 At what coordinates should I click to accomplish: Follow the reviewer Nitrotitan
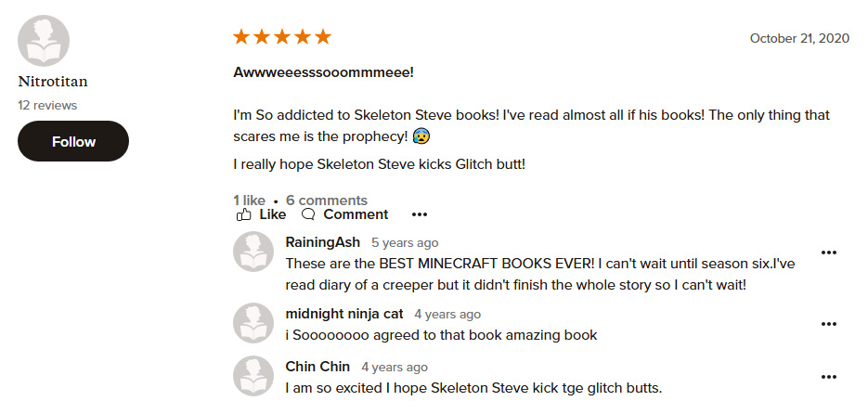coord(73,141)
